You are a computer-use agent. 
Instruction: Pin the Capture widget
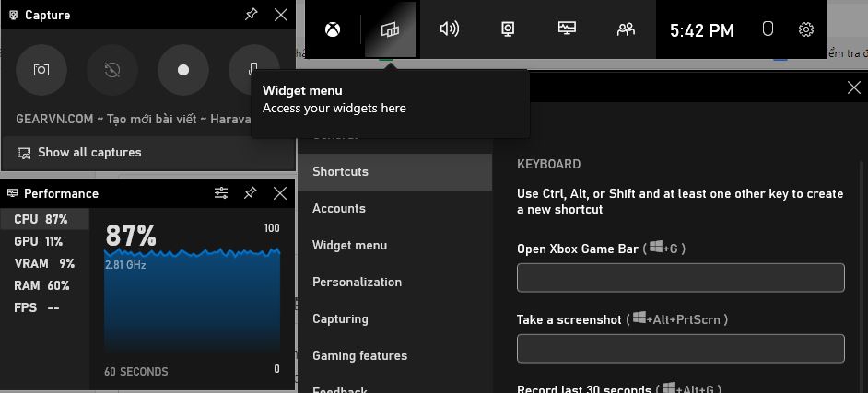tap(250, 15)
